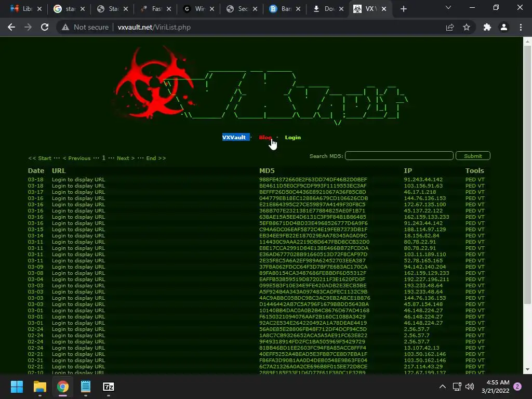The width and height of the screenshot is (532, 399).
Task: Bookmark this page with the star
Action: pos(467,27)
